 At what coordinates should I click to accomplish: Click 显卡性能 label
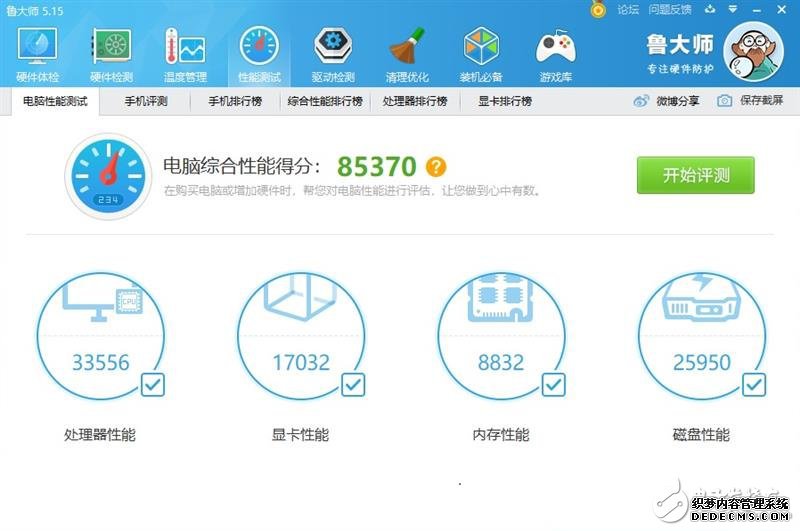pyautogui.click(x=301, y=435)
